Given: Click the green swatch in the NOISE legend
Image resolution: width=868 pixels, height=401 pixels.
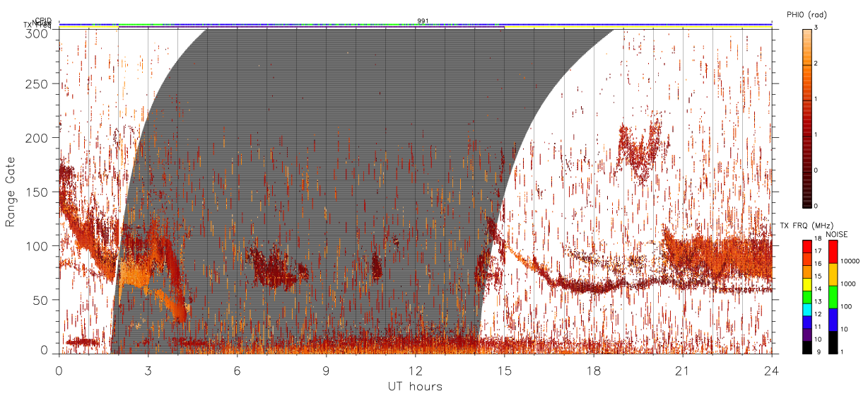Looking at the screenshot, I should [x=833, y=296].
